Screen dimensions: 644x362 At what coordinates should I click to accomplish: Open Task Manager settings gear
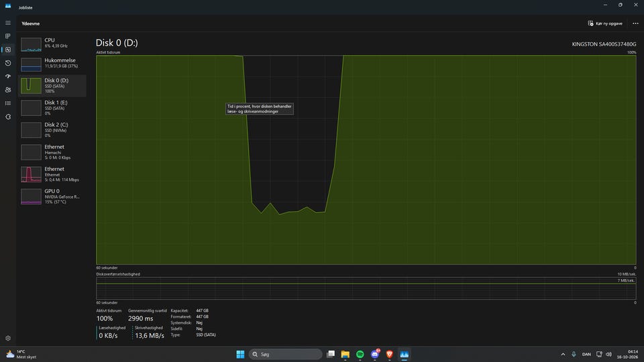8,338
